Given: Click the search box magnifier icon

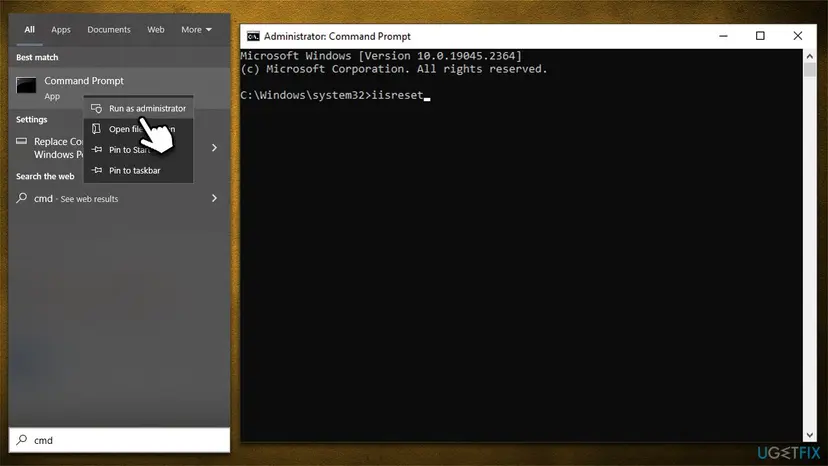Looking at the screenshot, I should tap(22, 440).
